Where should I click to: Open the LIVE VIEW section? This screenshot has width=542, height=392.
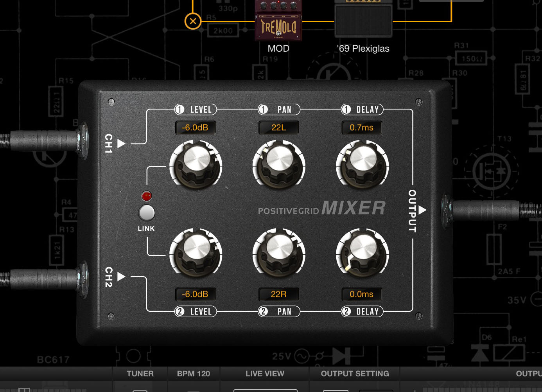click(265, 374)
